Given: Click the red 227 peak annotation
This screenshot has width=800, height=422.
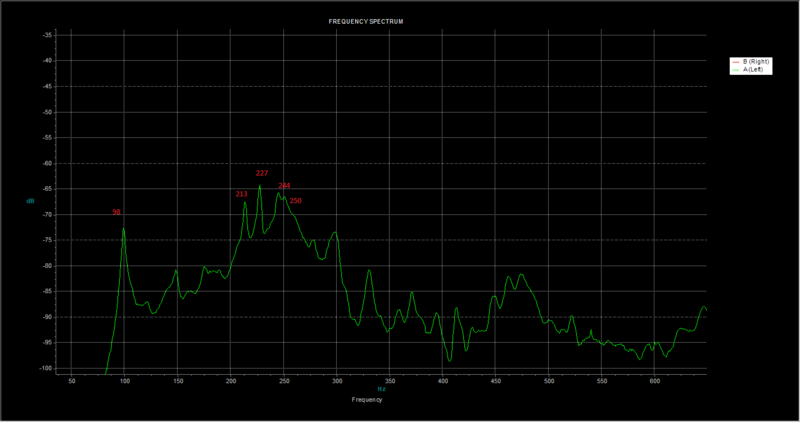Looking at the screenshot, I should [x=262, y=173].
